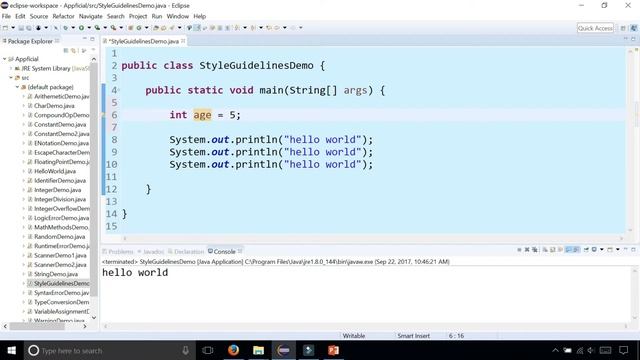Click the Terminate icon in Console toolbar
This screenshot has height=360, width=640.
519,250
